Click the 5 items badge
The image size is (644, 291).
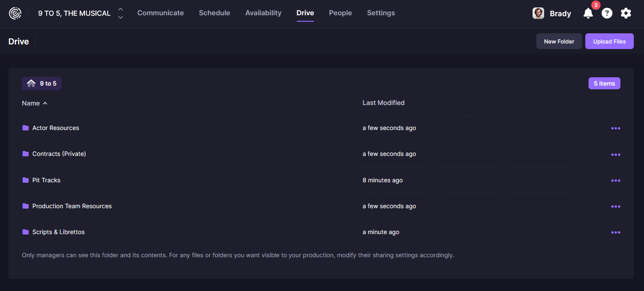point(604,84)
